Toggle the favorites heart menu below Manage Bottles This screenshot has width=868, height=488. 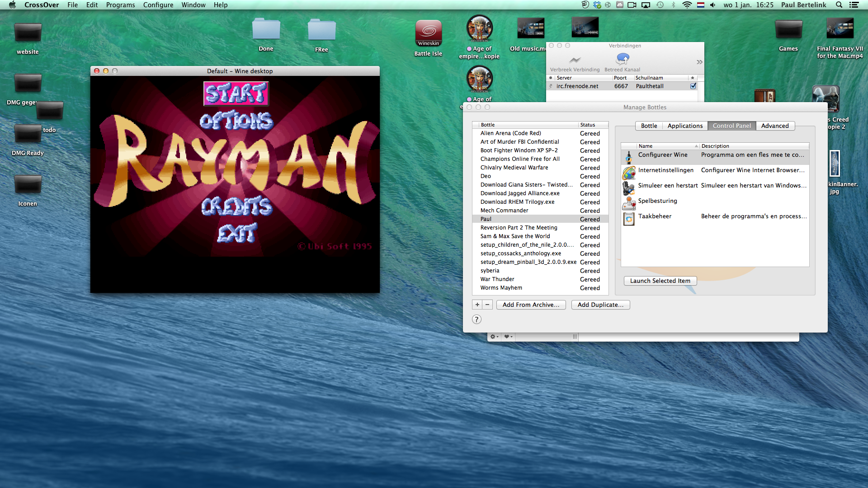(x=507, y=337)
